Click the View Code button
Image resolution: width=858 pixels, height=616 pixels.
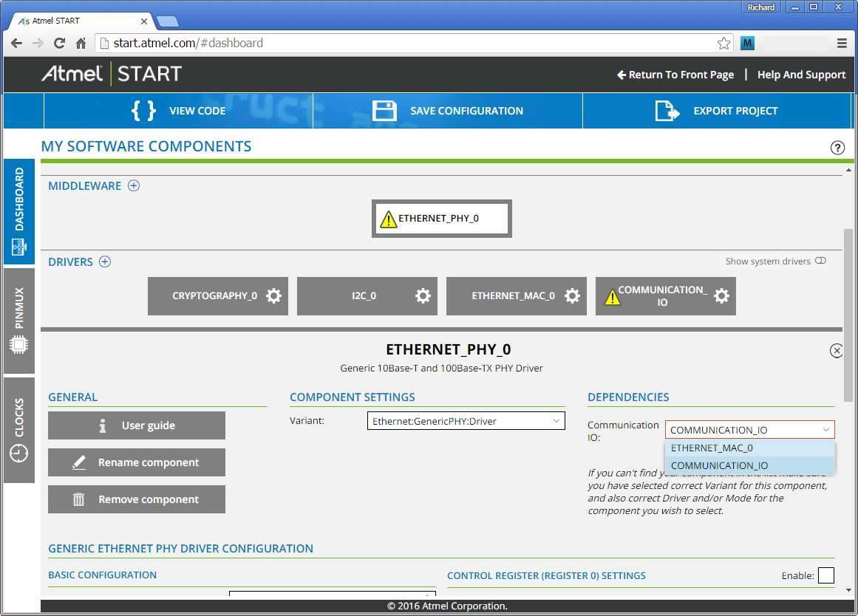178,111
